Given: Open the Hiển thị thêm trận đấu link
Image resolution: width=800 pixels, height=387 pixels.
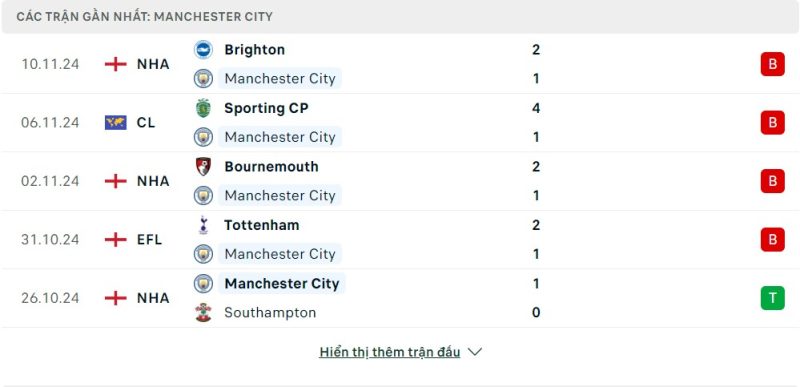Looking at the screenshot, I should pyautogui.click(x=390, y=352).
